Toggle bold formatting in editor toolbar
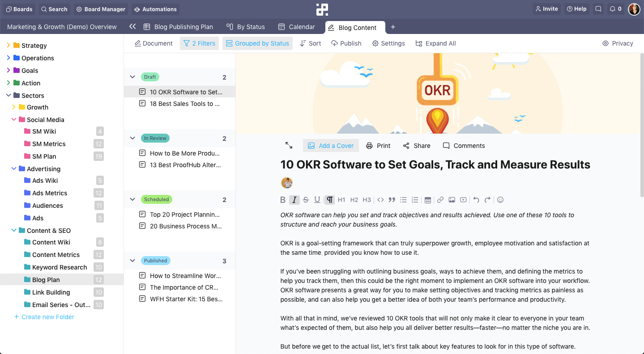Screen dimensions: 644x354 [283, 200]
